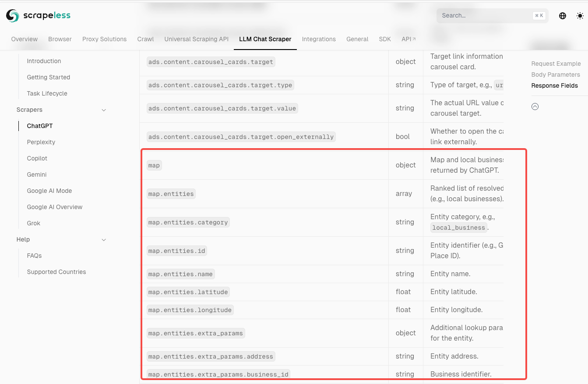Open the Integrations tab
The width and height of the screenshot is (588, 384).
point(319,39)
